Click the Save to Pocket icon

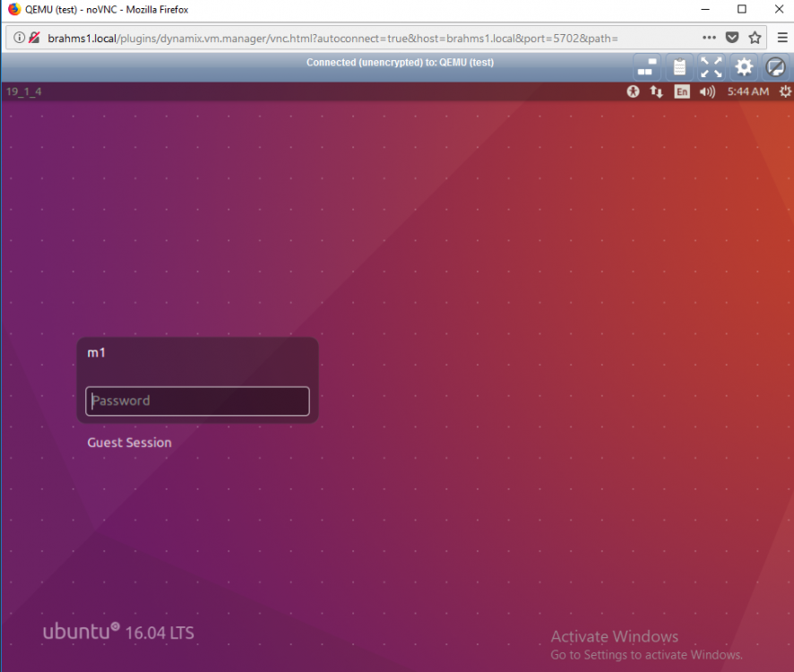[x=731, y=38]
